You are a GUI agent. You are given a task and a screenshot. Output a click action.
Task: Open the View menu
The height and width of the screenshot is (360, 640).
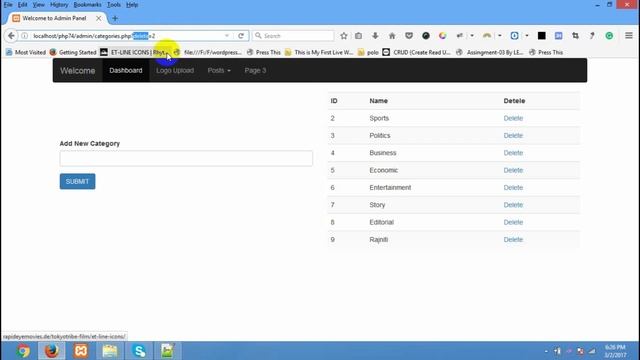[38, 5]
